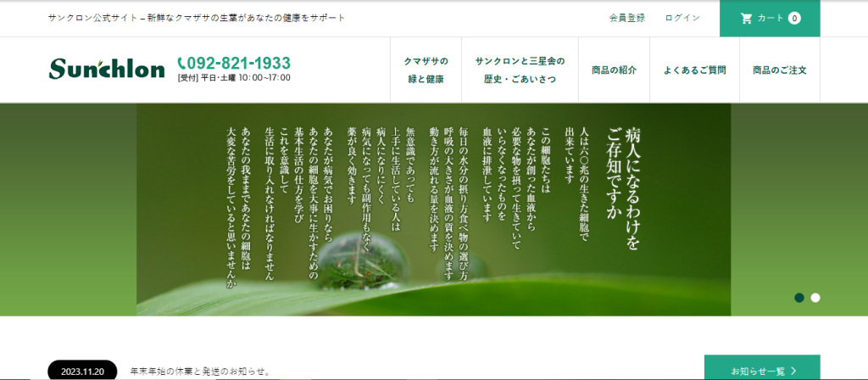Open the クマザサの緑と健康 menu
This screenshot has height=380, width=868.
[x=426, y=70]
